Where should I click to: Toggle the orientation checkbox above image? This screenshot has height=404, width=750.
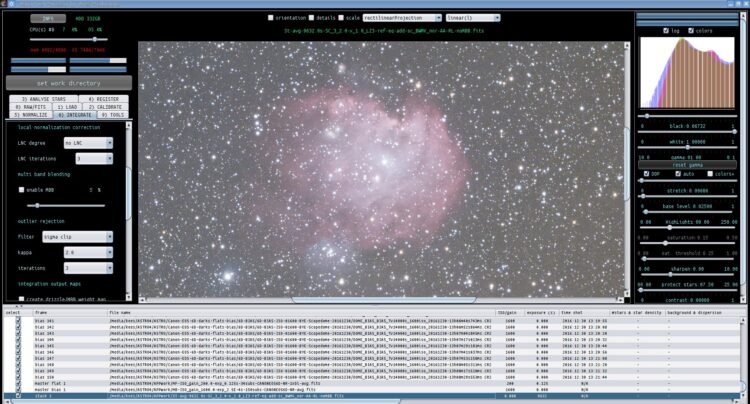(271, 18)
